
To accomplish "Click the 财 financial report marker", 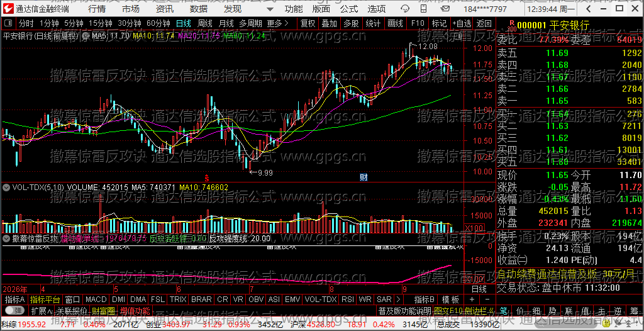I will coord(364,177).
